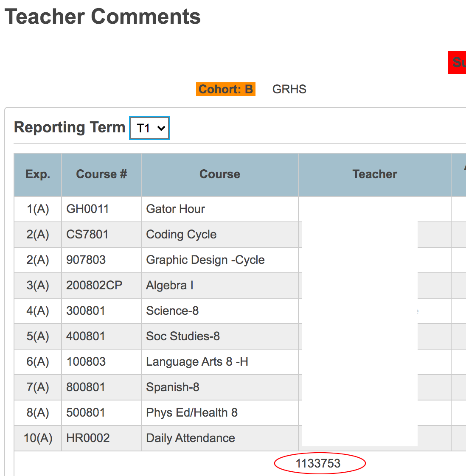
Task: Click the 3(A) expression cell
Action: 38,286
